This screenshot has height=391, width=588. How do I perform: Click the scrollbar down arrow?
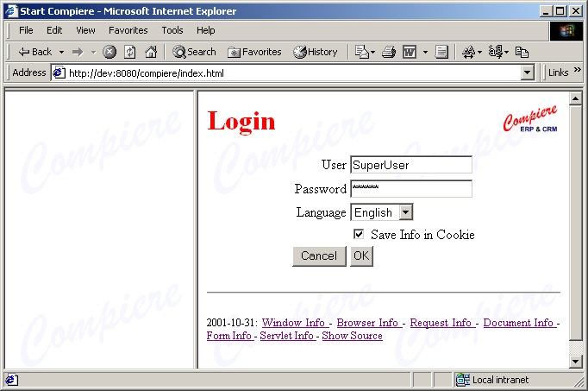(x=575, y=362)
